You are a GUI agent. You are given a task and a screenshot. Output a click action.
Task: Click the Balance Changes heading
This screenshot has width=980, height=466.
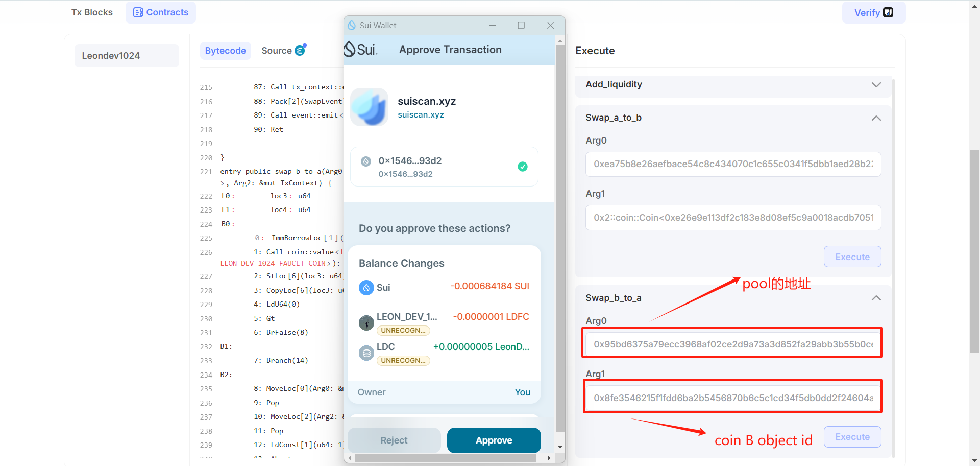pyautogui.click(x=402, y=263)
